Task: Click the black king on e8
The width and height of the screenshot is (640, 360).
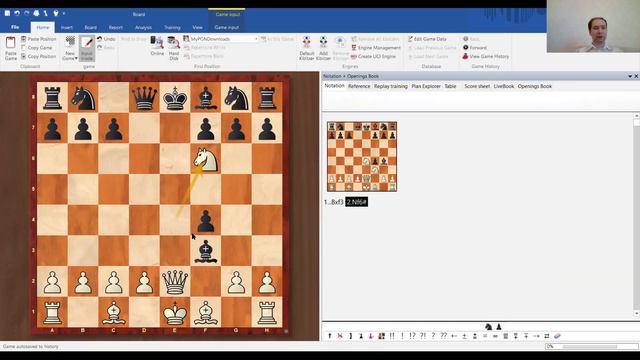Action: [175, 98]
